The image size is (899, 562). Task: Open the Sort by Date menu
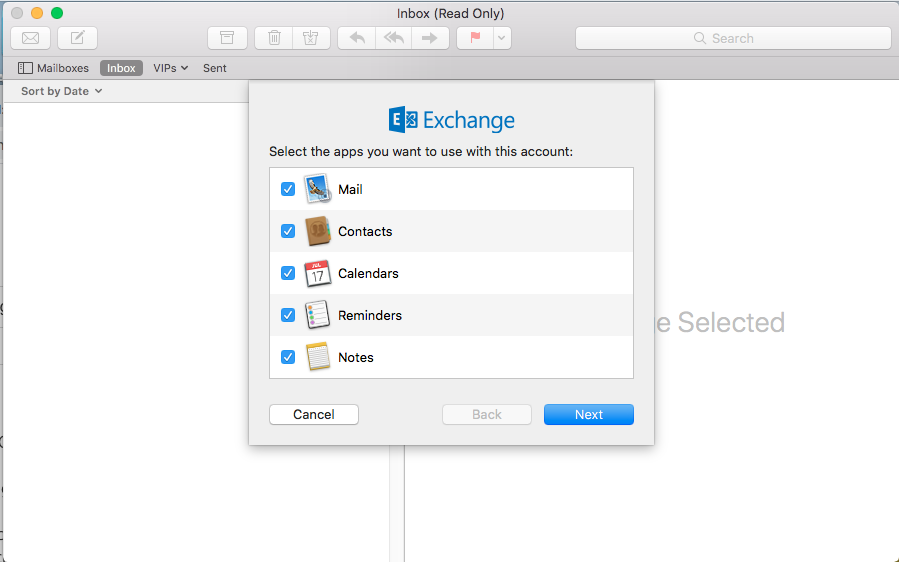(x=61, y=91)
